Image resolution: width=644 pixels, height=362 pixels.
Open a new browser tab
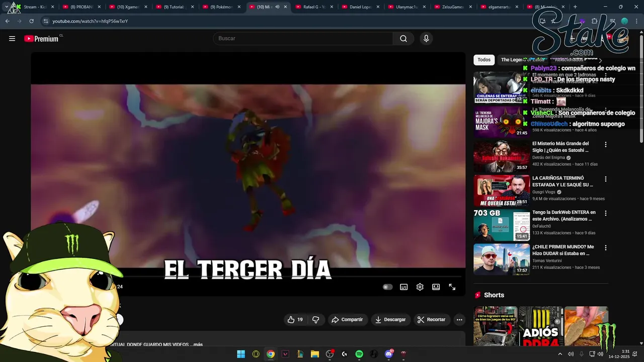point(575,7)
